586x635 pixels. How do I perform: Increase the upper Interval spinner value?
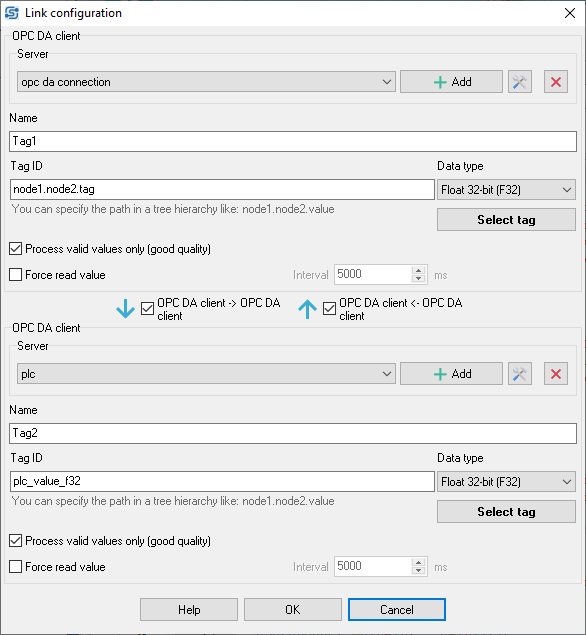pos(418,270)
